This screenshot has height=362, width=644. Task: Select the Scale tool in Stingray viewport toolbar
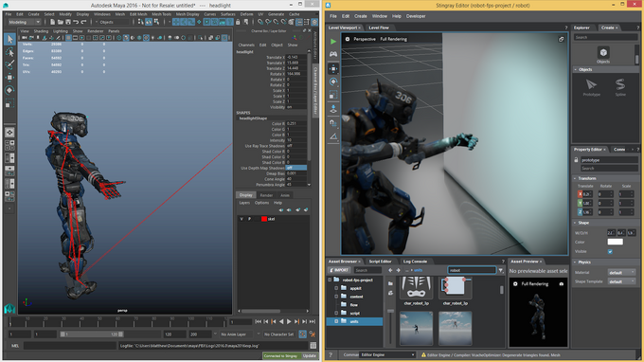(x=333, y=96)
